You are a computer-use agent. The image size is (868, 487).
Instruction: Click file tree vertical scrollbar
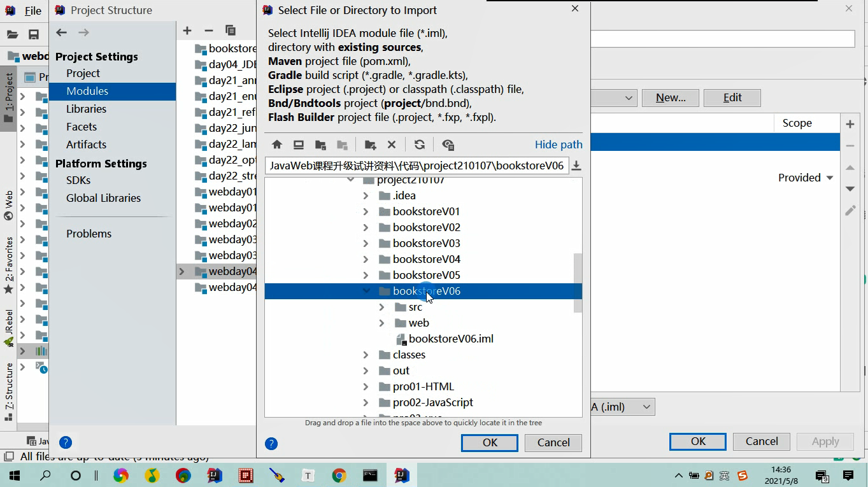(x=578, y=283)
